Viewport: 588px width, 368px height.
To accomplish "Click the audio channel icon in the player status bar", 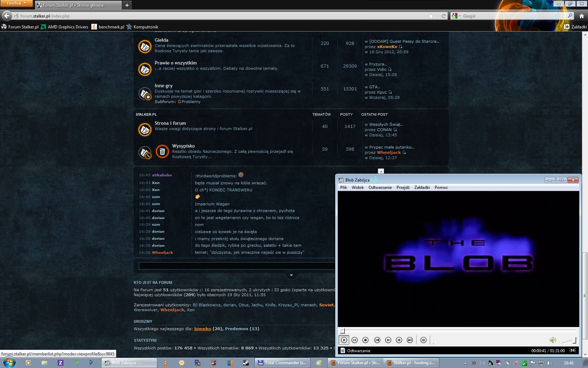I will tap(573, 350).
